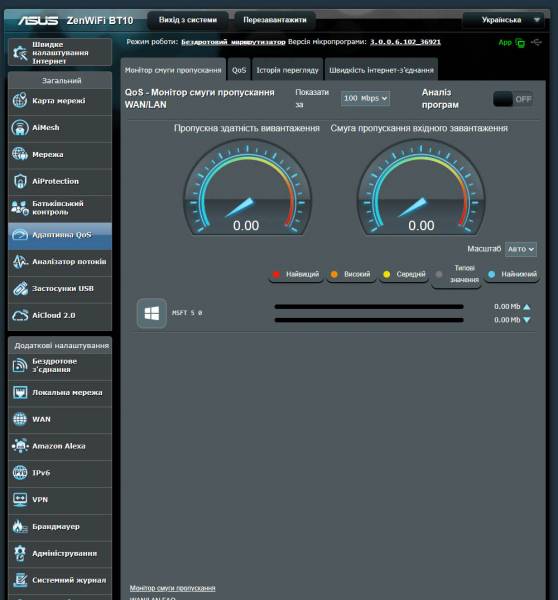
Task: Open the quick Internet setup icon
Action: (x=20, y=53)
